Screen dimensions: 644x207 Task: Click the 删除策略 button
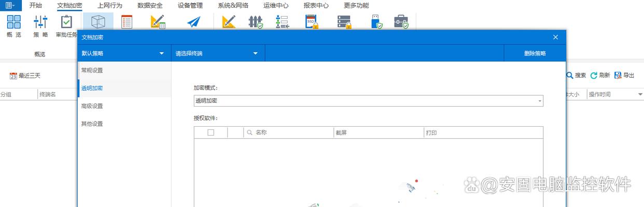(535, 53)
